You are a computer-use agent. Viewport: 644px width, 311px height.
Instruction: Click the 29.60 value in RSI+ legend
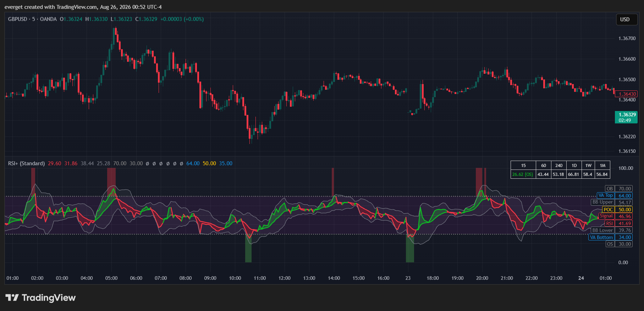pyautogui.click(x=55, y=163)
